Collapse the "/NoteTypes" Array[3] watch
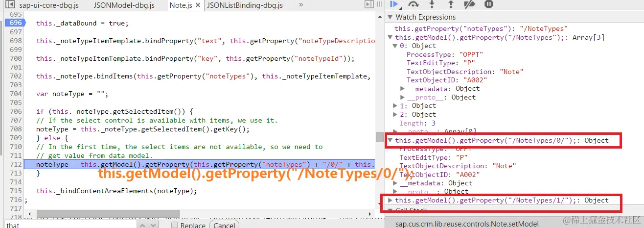Screen dimensions: 644x228 point(390,37)
